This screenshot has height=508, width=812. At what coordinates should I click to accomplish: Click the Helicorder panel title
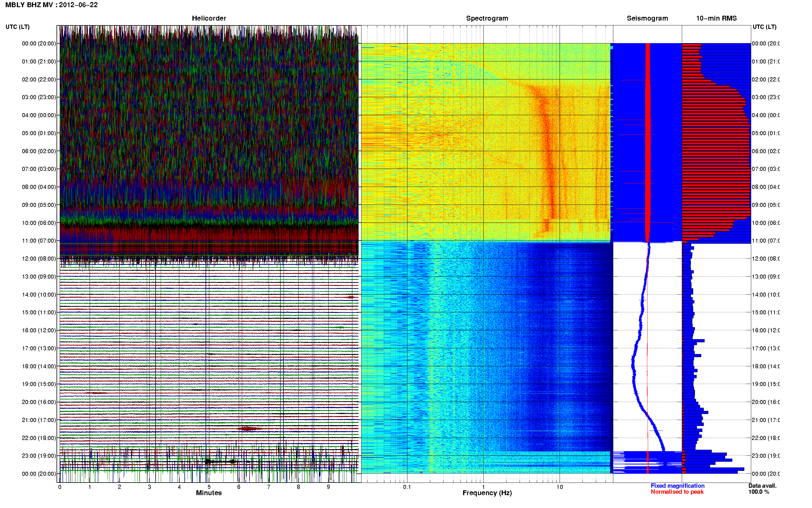(209, 18)
